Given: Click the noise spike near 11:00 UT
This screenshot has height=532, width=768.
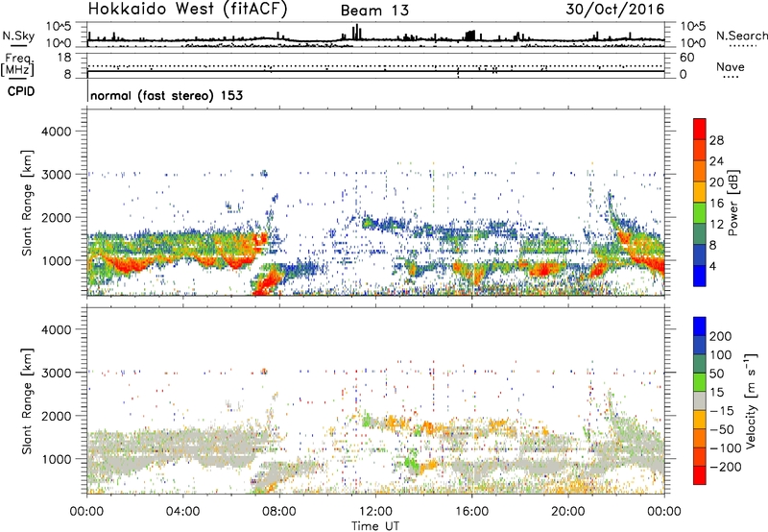Looking at the screenshot, I should pos(357,32).
